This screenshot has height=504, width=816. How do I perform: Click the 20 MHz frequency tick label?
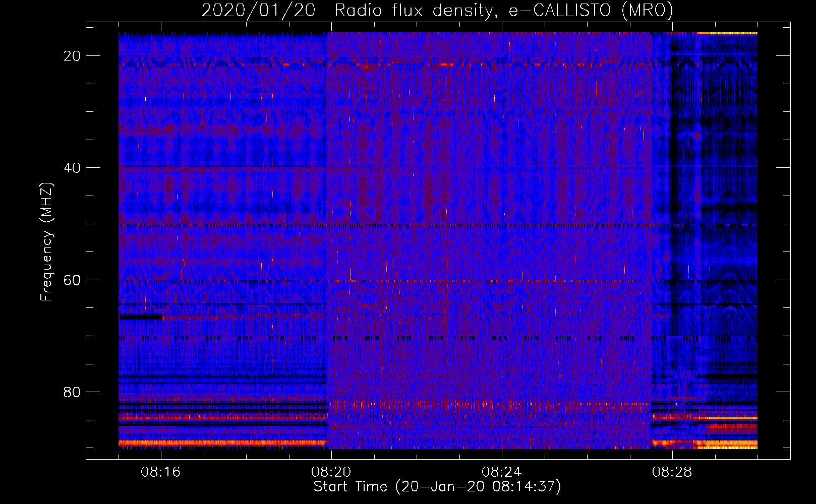[73, 56]
